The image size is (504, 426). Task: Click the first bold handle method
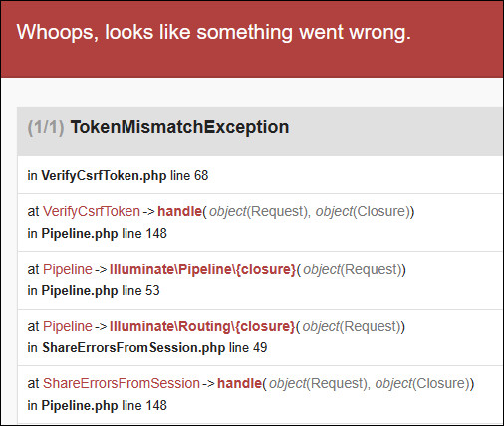pyautogui.click(x=179, y=211)
